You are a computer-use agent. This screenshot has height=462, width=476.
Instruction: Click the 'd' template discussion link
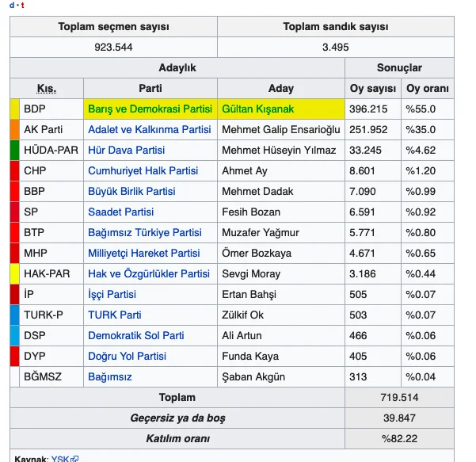click(12, 6)
